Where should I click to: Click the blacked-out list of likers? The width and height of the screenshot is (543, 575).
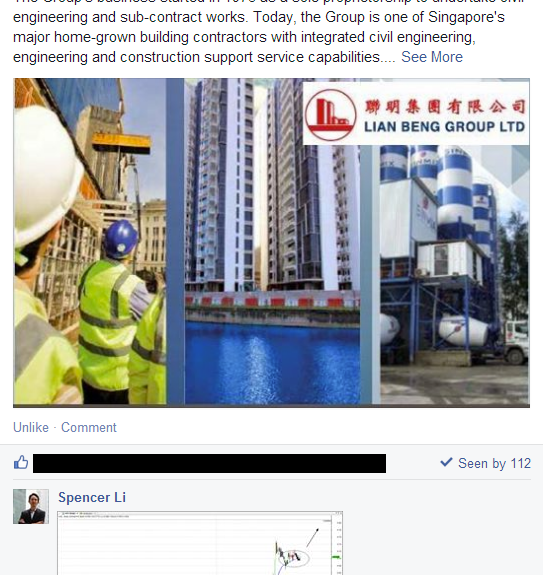point(209,463)
